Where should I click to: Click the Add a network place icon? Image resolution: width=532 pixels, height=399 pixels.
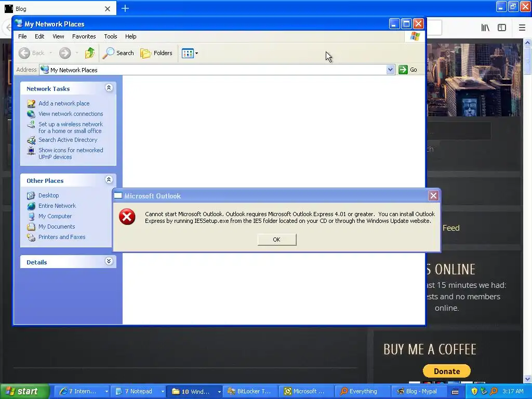pyautogui.click(x=31, y=103)
